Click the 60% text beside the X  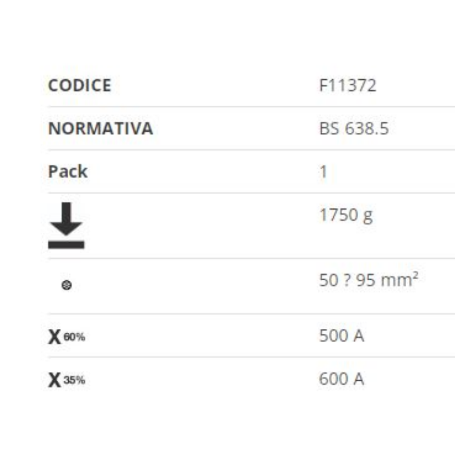pos(74,337)
